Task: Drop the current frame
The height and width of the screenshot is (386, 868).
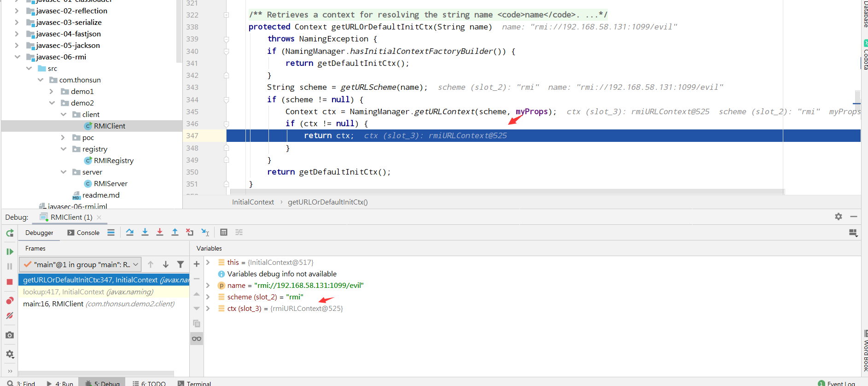Action: [190, 233]
